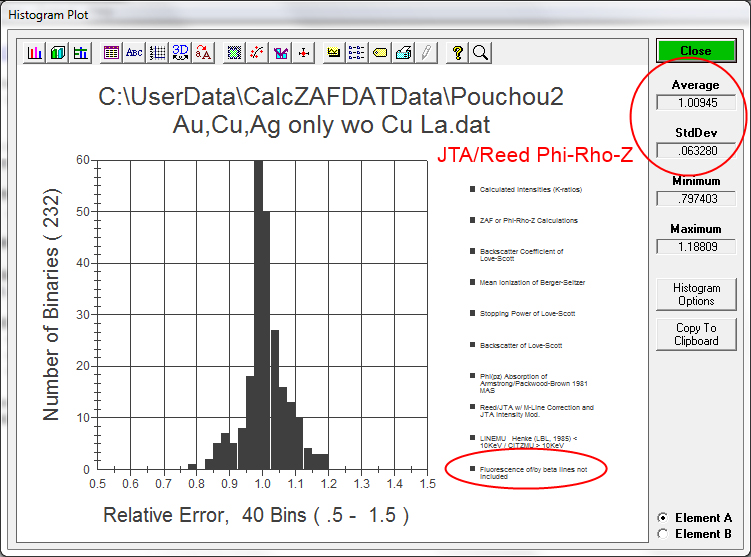
Task: Click the green Close button
Action: point(696,51)
